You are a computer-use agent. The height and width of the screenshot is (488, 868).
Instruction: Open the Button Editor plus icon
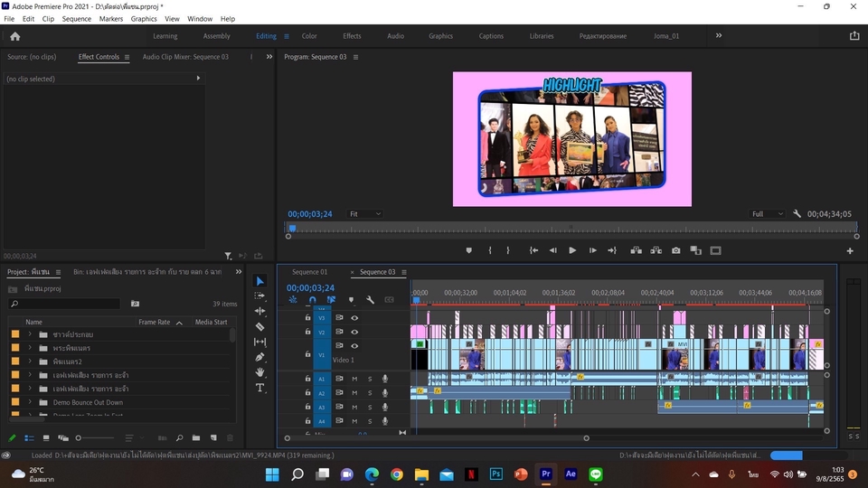point(850,250)
